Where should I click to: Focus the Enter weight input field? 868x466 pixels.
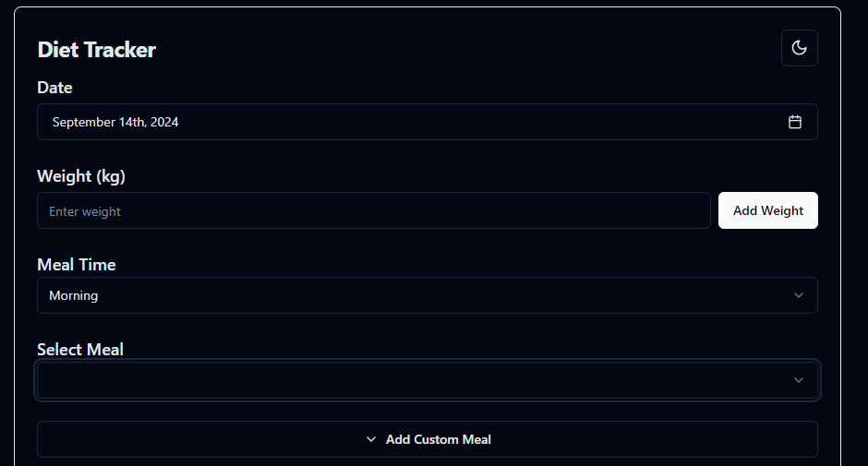374,210
